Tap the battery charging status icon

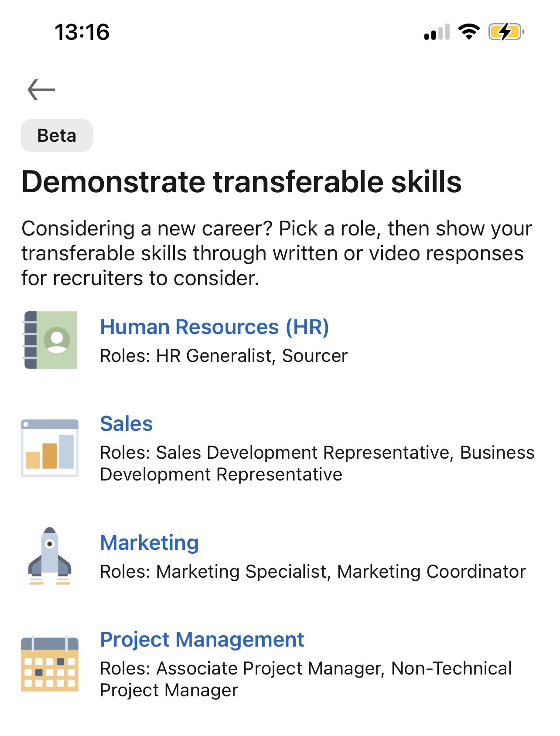point(506,32)
